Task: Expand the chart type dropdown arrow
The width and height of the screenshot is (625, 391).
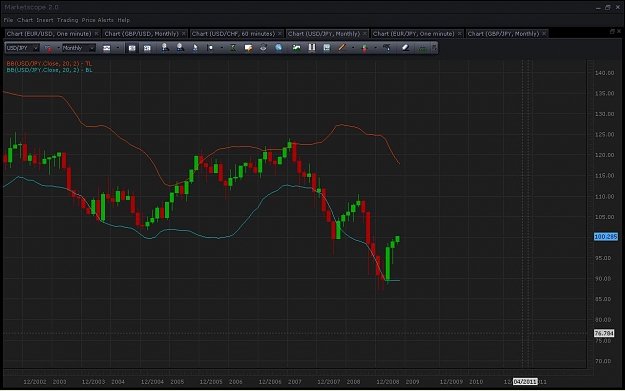Action: [x=118, y=48]
